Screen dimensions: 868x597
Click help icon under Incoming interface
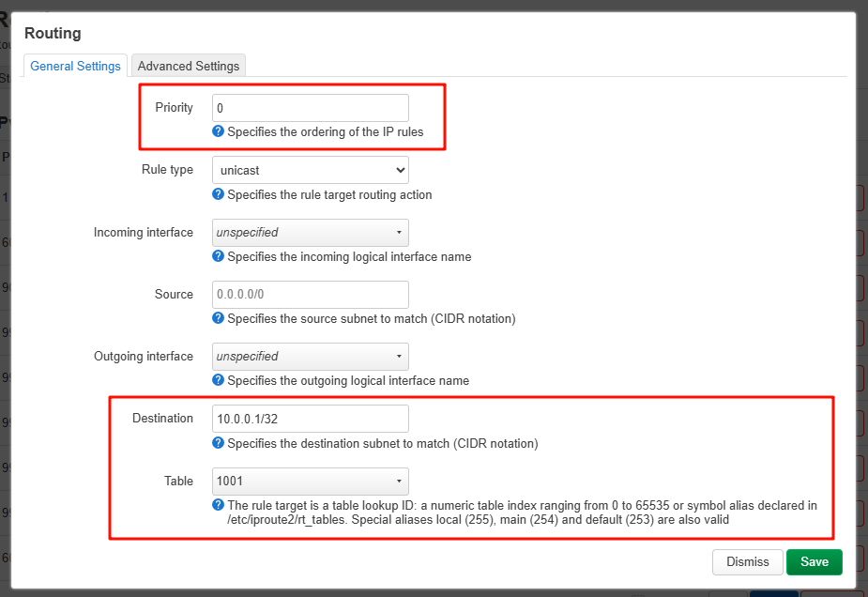click(219, 256)
